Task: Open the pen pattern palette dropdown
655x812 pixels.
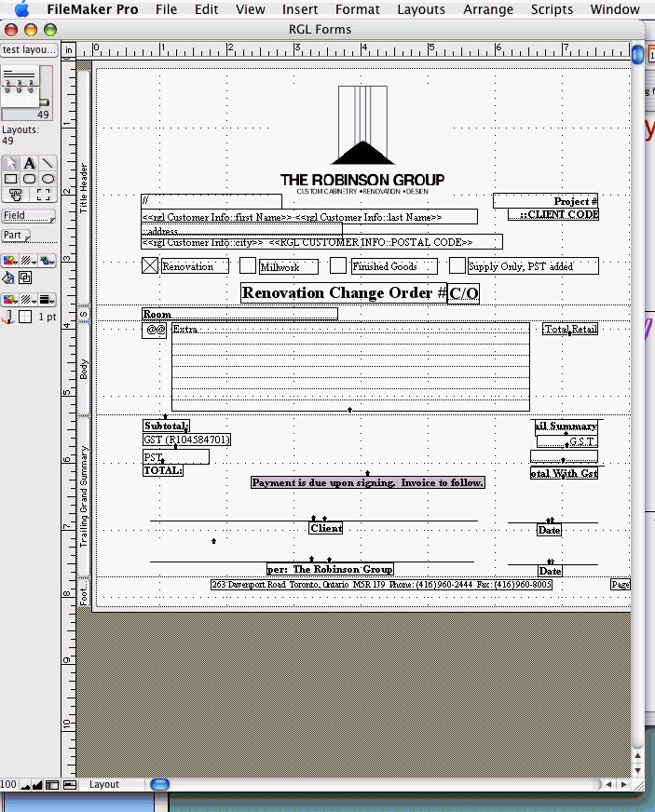Action: (28, 299)
